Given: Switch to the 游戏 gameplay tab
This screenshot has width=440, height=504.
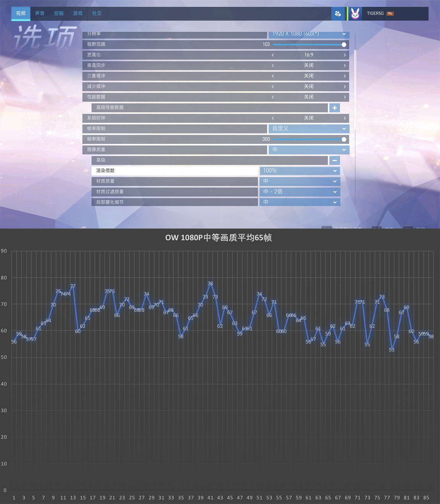Looking at the screenshot, I should 78,13.
